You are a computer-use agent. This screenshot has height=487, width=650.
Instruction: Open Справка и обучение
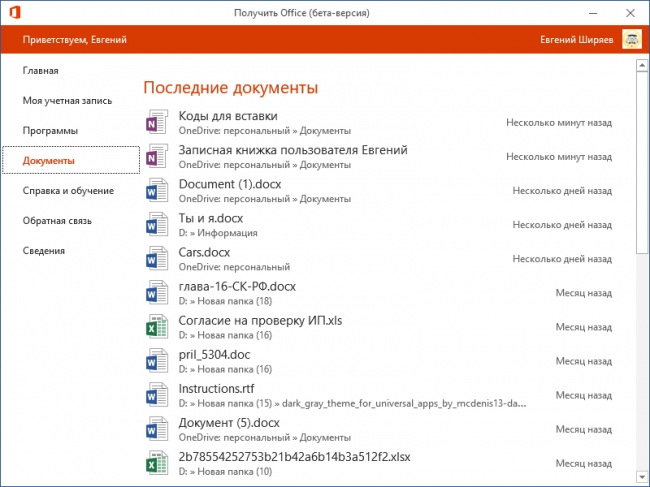[x=68, y=191]
